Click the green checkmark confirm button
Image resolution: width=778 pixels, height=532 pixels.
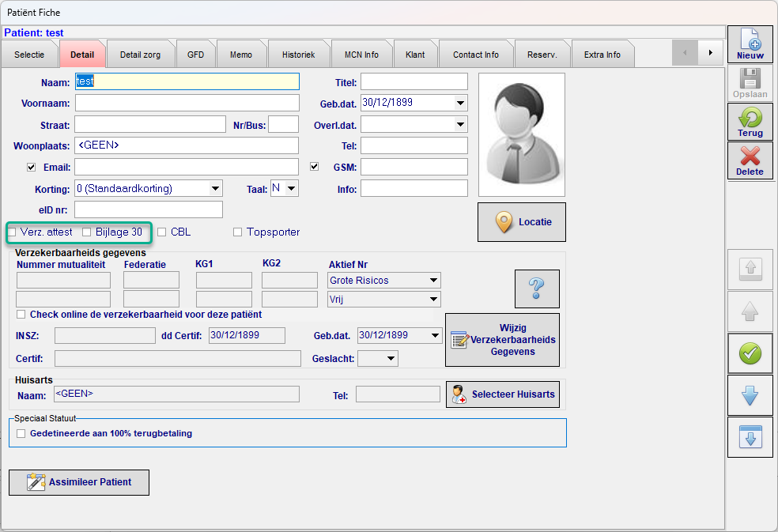tap(750, 353)
